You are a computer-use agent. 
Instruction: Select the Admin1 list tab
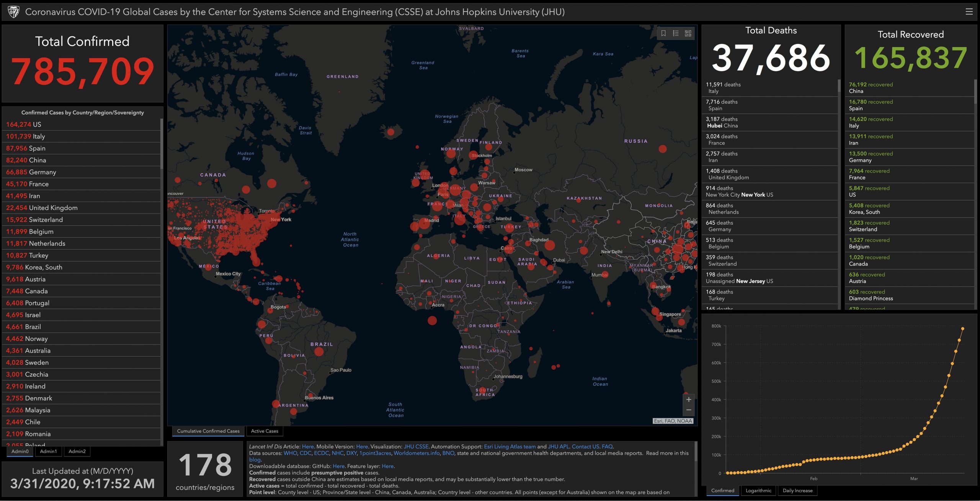click(x=48, y=452)
